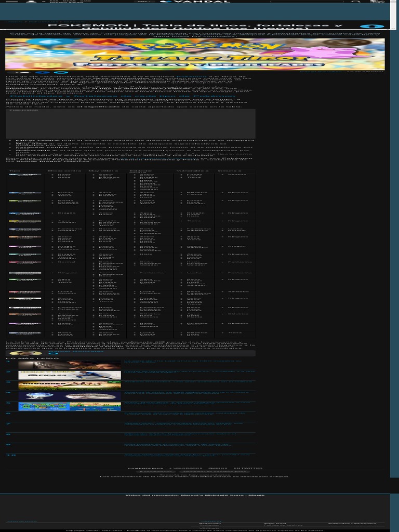Click the author avatar photo
This screenshot has width=399, height=532.
click(x=25, y=353)
